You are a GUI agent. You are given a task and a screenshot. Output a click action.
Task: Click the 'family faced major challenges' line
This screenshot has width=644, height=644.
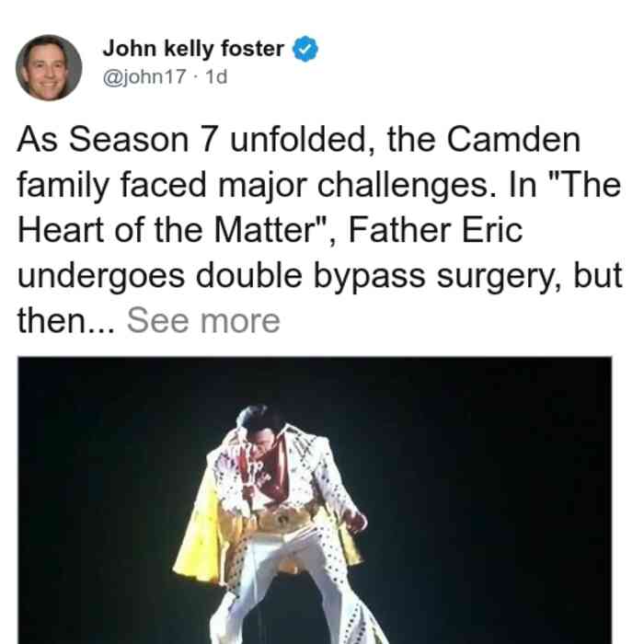click(257, 186)
